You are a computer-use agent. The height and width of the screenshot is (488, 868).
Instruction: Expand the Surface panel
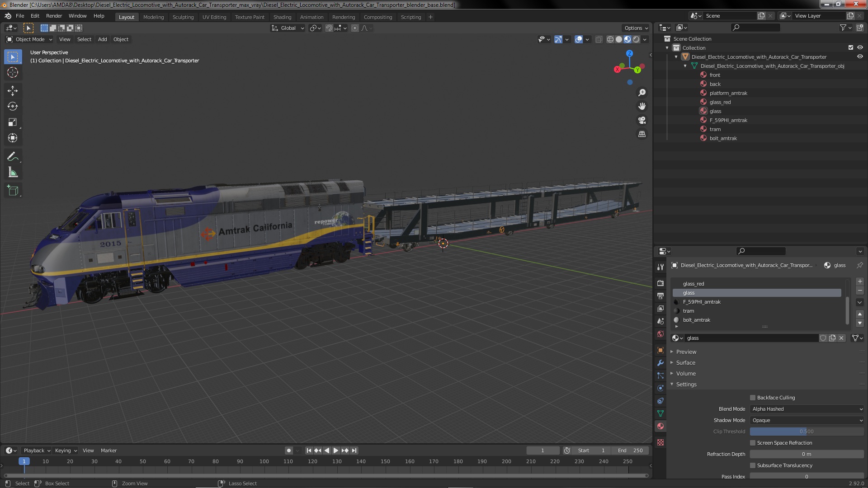click(x=685, y=363)
